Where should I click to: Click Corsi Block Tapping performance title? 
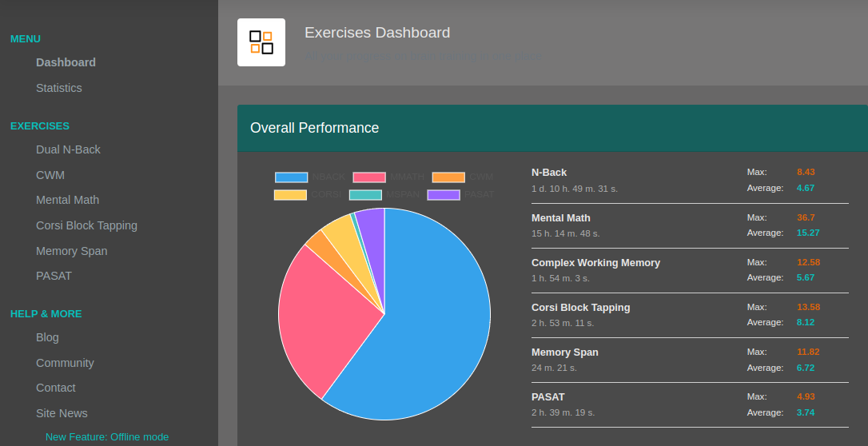pos(581,307)
